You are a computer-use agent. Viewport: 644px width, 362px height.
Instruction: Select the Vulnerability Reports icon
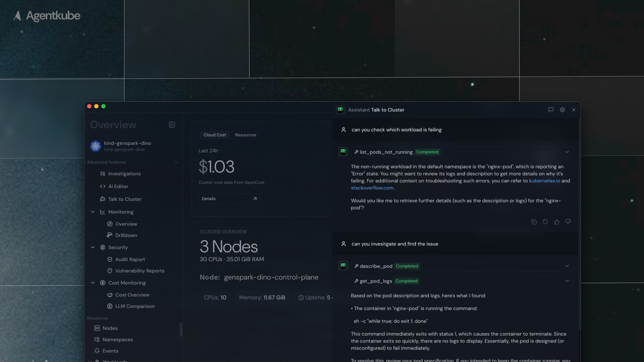(x=110, y=270)
